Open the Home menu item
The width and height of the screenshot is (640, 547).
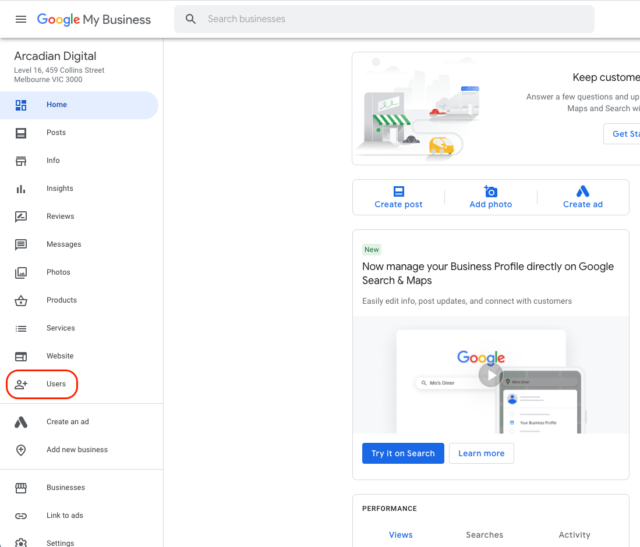(79, 105)
